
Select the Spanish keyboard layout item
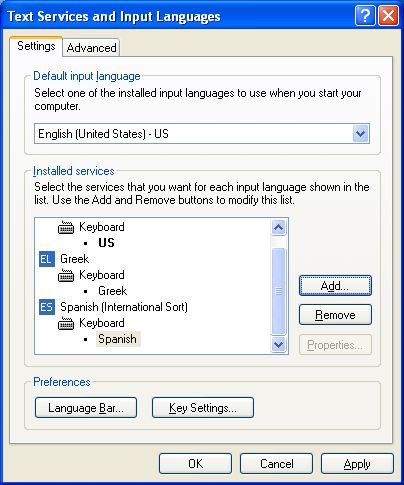[118, 339]
